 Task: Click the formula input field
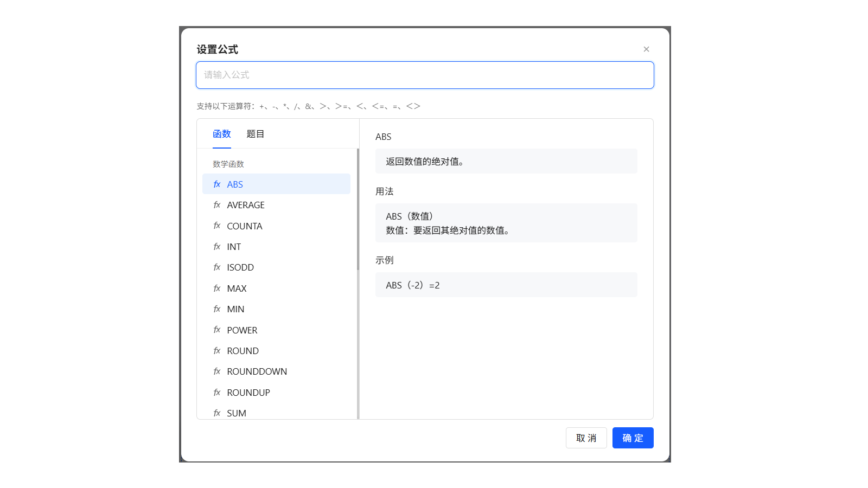point(425,75)
